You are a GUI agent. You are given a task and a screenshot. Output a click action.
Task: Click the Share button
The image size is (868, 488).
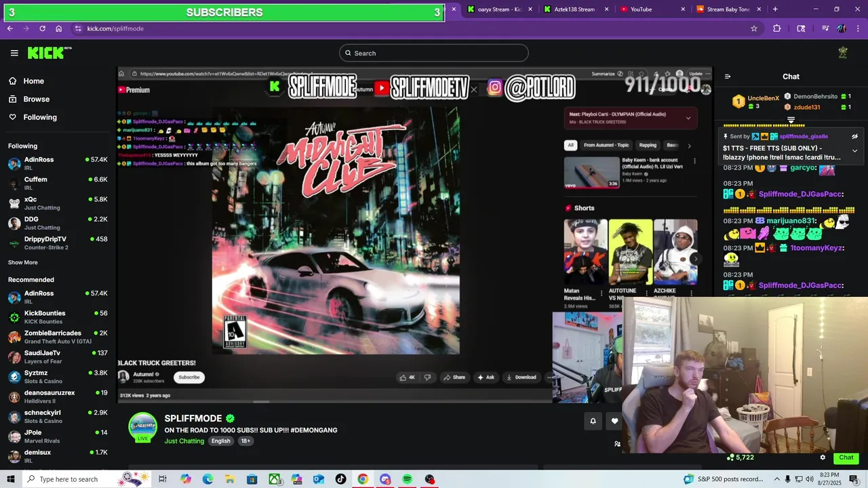click(454, 378)
